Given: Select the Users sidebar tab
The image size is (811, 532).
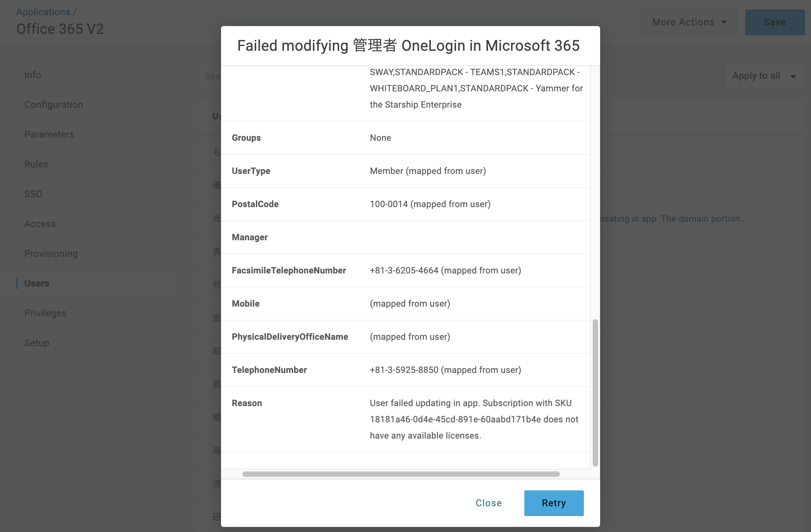Looking at the screenshot, I should (37, 283).
